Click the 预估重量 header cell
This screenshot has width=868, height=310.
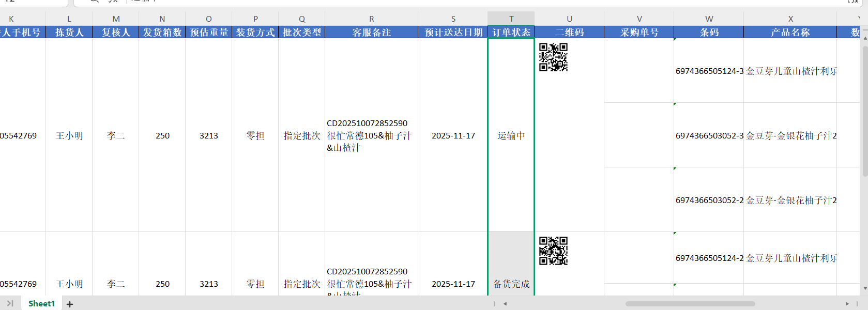click(x=209, y=32)
